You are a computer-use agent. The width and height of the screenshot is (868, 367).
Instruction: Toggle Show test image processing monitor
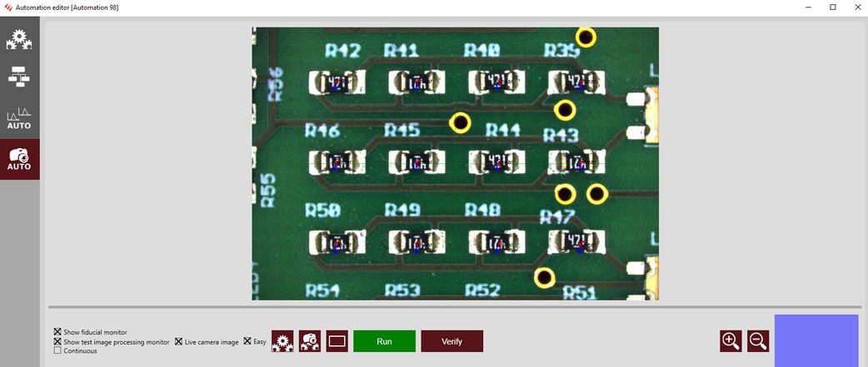(x=57, y=342)
